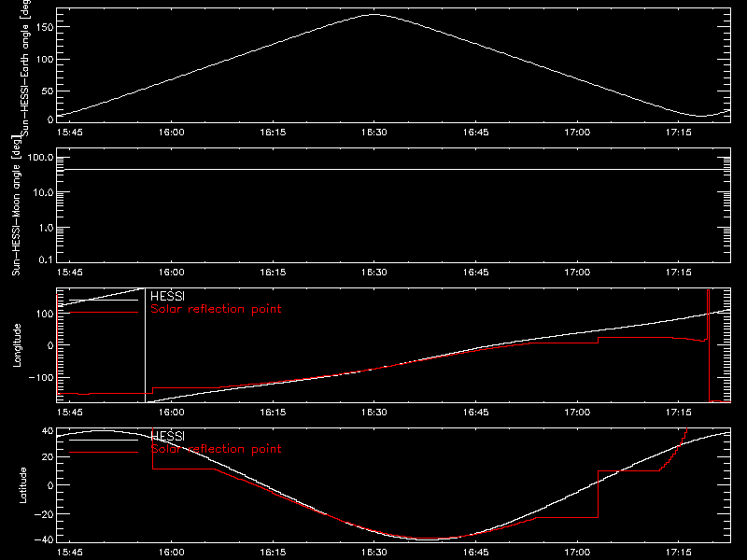Click 15:45 time label under Latitude plot
747x560 pixels.
tap(69, 553)
